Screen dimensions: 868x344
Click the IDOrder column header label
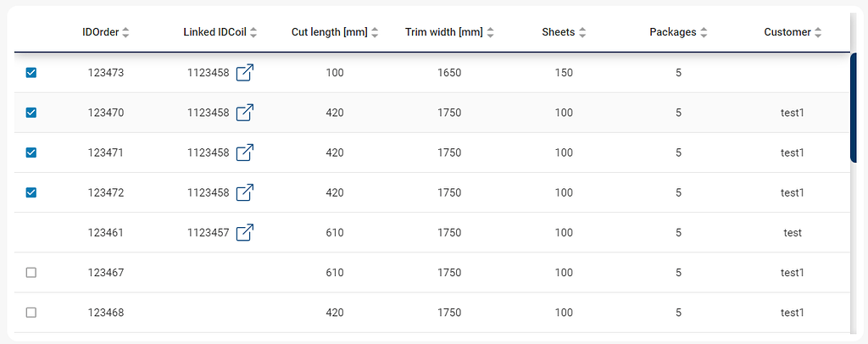(x=100, y=32)
